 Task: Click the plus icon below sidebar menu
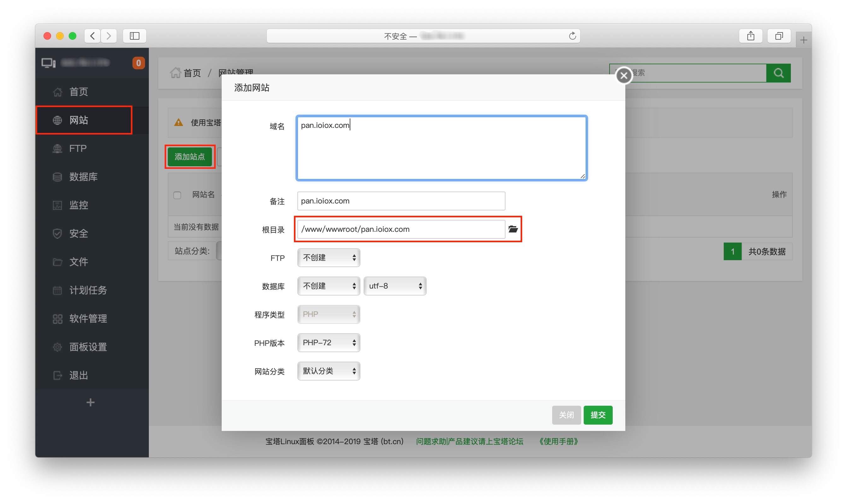click(91, 403)
